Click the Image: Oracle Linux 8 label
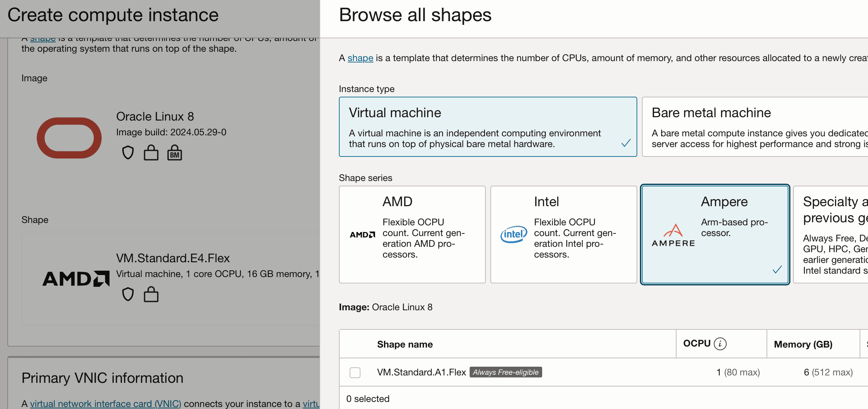Screen dimensions: 868x409 [386, 307]
